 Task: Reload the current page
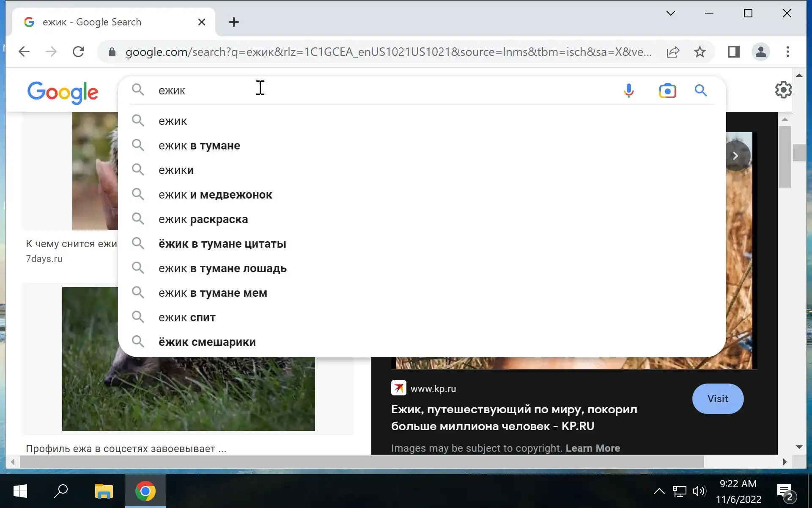[79, 52]
